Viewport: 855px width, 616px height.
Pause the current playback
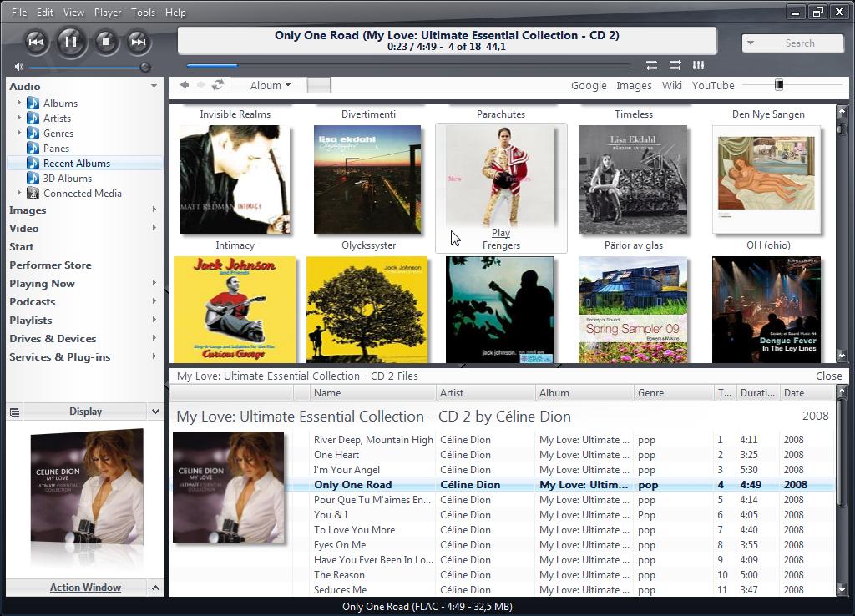click(70, 42)
